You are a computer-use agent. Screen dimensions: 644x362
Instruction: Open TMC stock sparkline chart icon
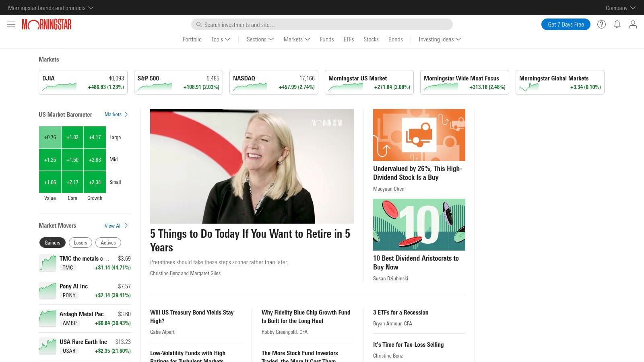[x=47, y=263]
